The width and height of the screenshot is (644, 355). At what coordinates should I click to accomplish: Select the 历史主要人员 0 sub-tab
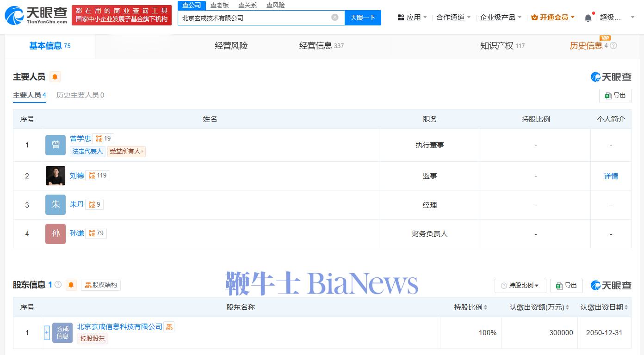pos(80,95)
